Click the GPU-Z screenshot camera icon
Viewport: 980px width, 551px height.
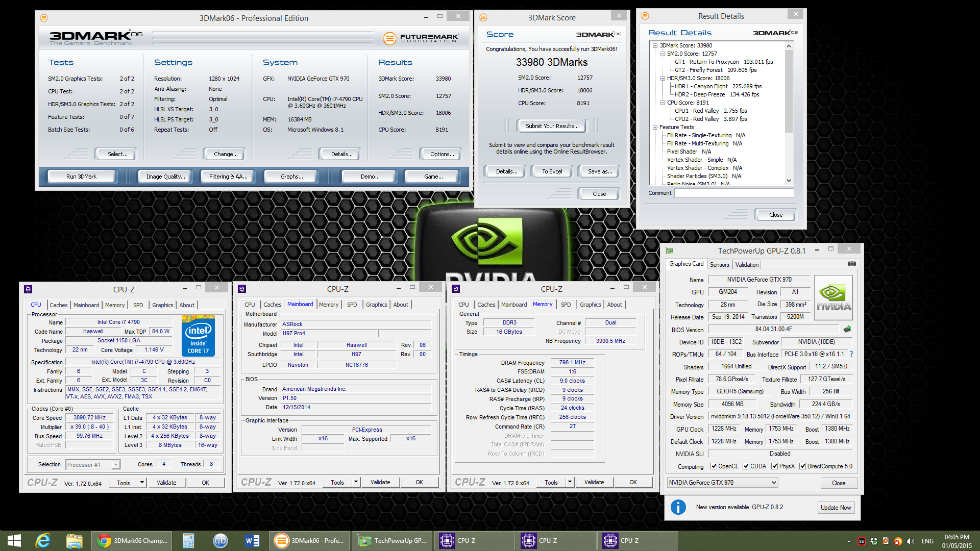pyautogui.click(x=851, y=264)
